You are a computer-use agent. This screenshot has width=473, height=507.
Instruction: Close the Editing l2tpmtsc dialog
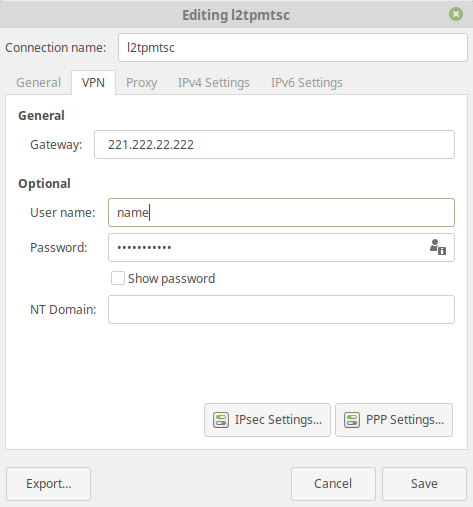(x=456, y=14)
